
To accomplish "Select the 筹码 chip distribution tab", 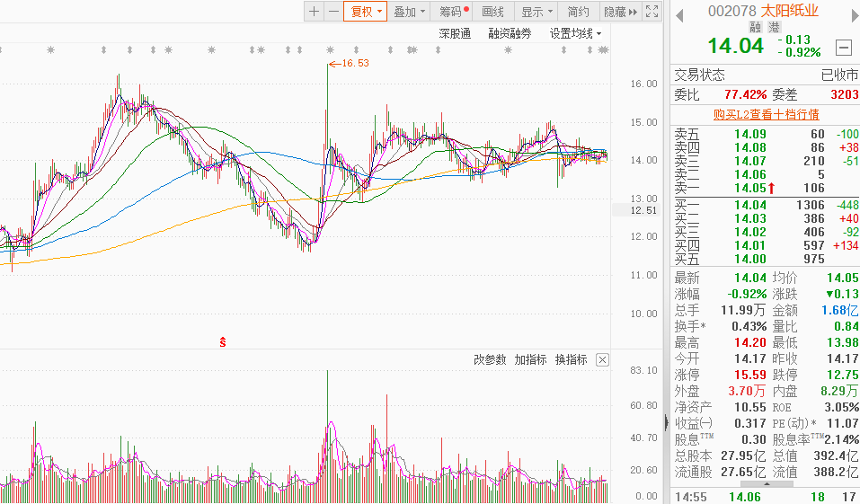I will click(451, 12).
